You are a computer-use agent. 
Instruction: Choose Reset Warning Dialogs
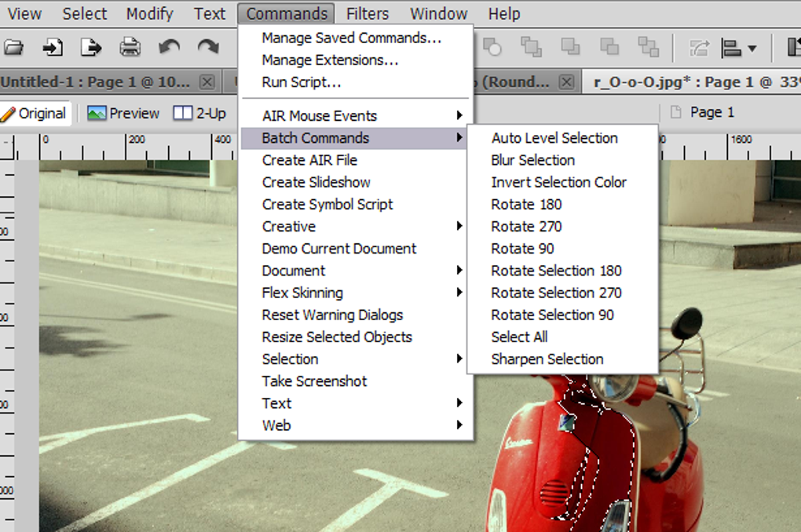pyautogui.click(x=354, y=315)
